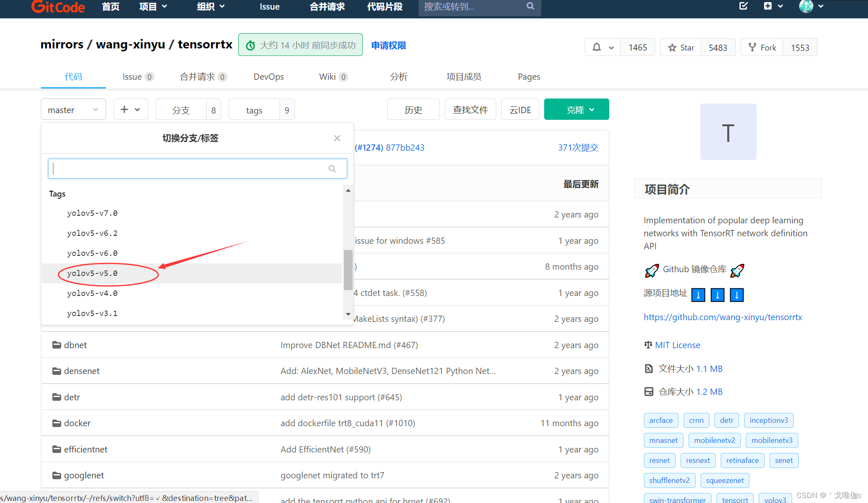Click the tag list scrollbar down arrow
The height and width of the screenshot is (503, 868).
[x=348, y=314]
